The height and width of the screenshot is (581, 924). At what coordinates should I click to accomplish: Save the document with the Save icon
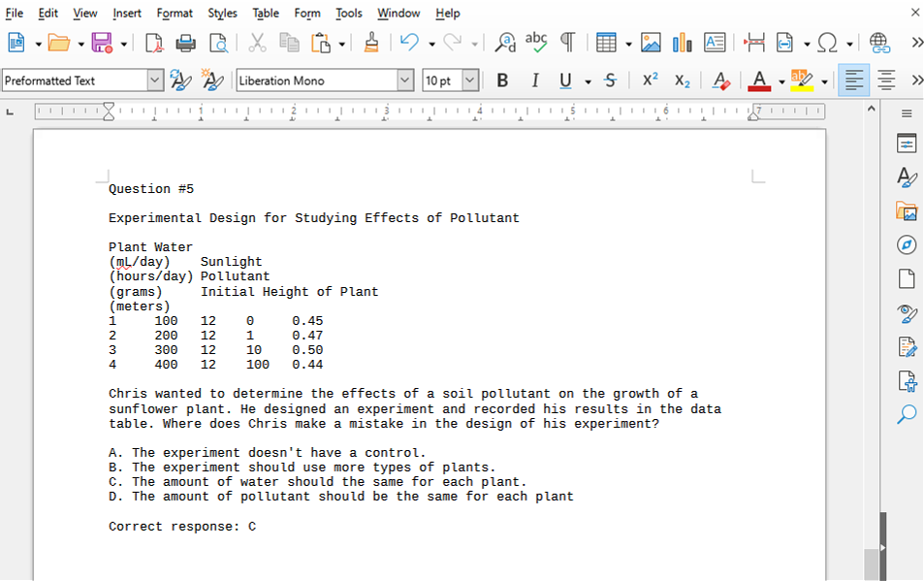(102, 43)
